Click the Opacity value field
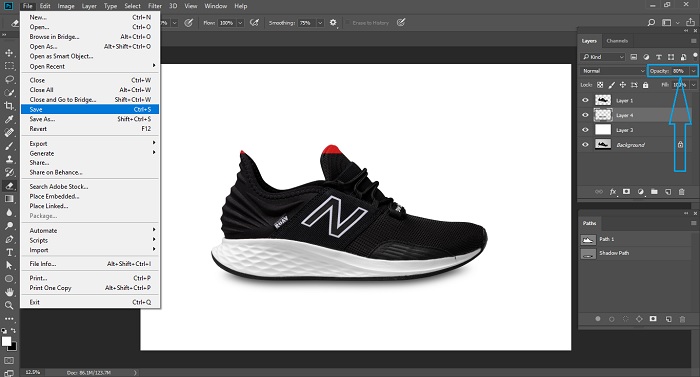This screenshot has height=377, width=700. point(680,71)
